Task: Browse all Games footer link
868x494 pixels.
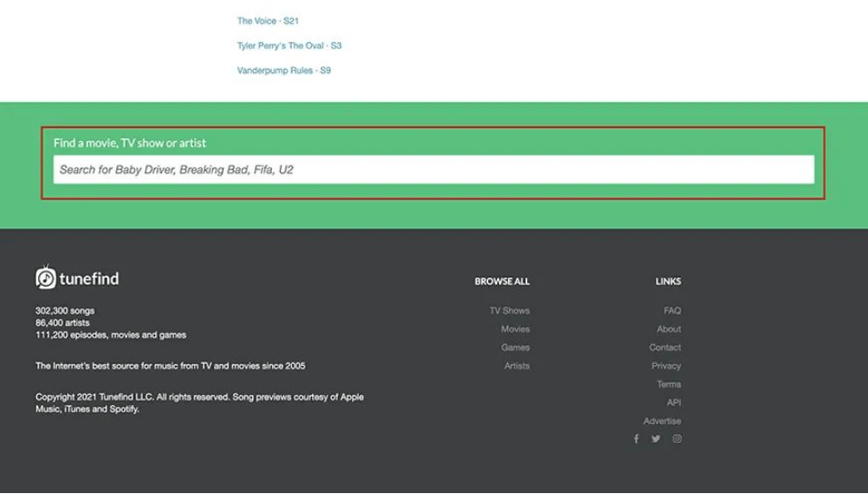Action: 514,348
